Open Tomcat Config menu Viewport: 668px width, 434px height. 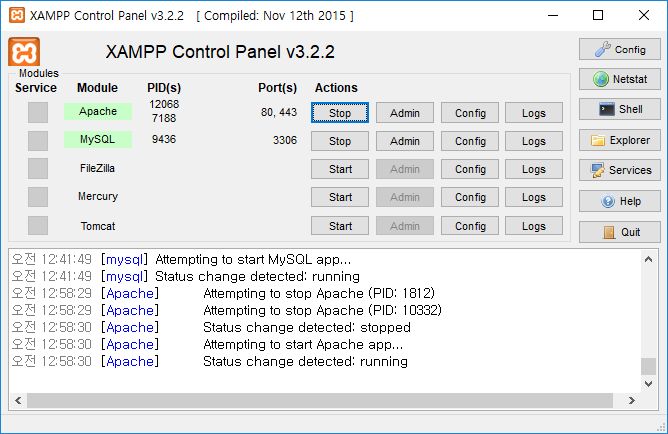pos(470,226)
